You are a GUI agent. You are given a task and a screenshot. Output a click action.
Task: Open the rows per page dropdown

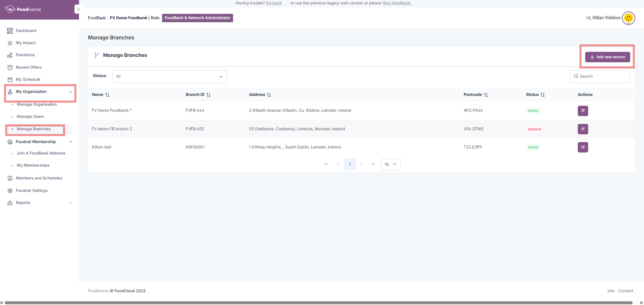pos(391,164)
